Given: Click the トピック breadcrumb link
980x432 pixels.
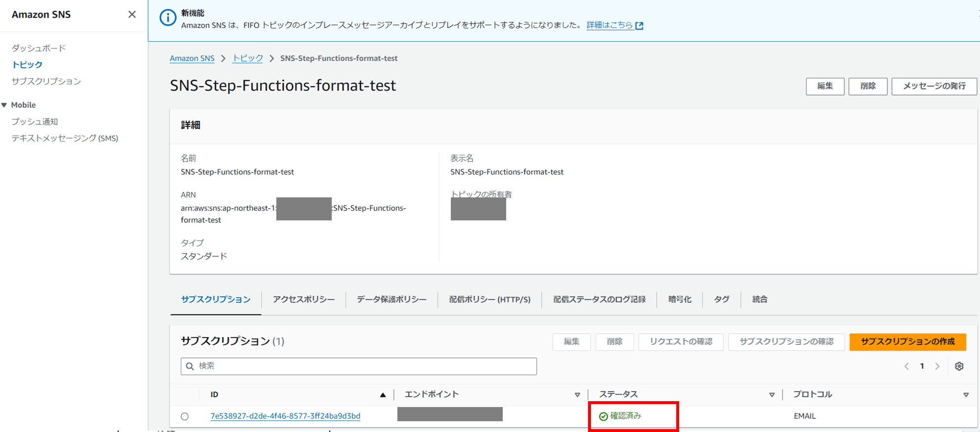Looking at the screenshot, I should pyautogui.click(x=248, y=58).
